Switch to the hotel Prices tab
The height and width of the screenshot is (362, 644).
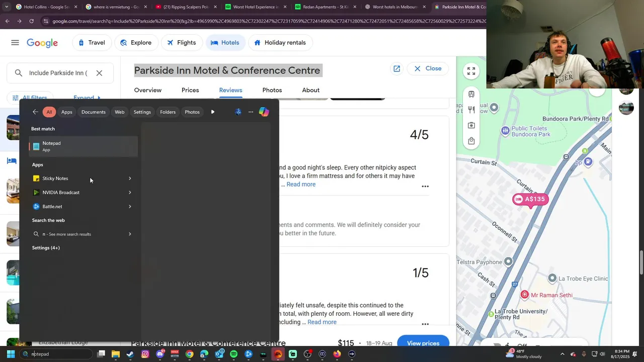[190, 90]
